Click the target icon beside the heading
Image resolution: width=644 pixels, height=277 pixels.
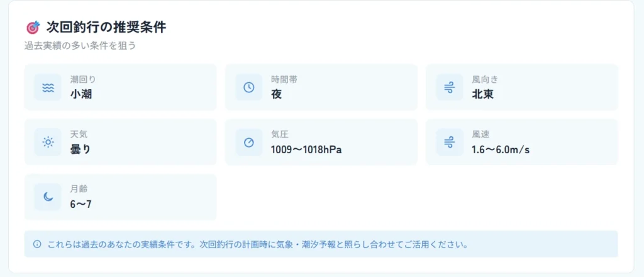[33, 28]
